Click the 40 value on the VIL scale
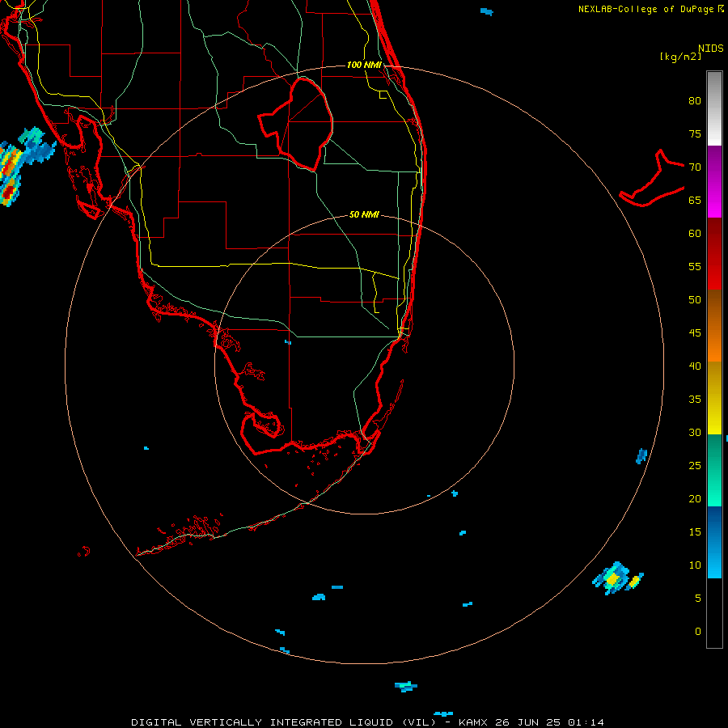This screenshot has width=728, height=728. (695, 366)
